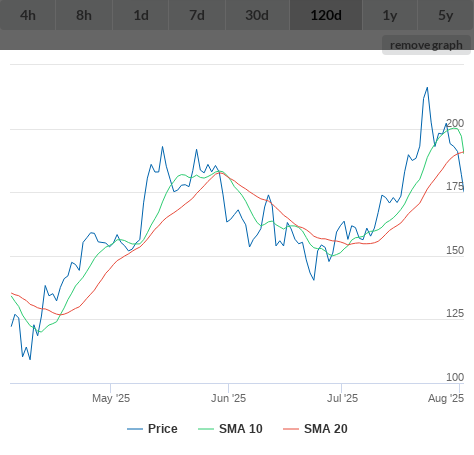Click the Jun '25 axis marker

(x=228, y=398)
